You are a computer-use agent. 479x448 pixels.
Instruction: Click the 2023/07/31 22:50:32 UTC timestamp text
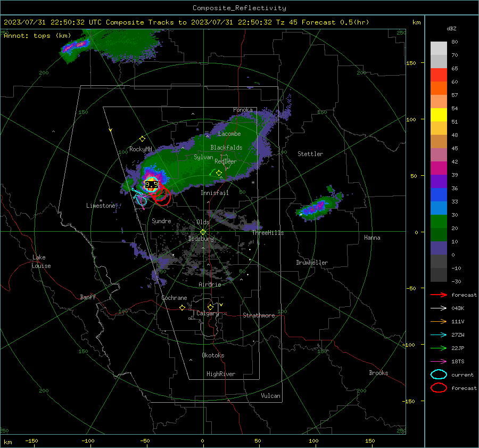coord(53,22)
